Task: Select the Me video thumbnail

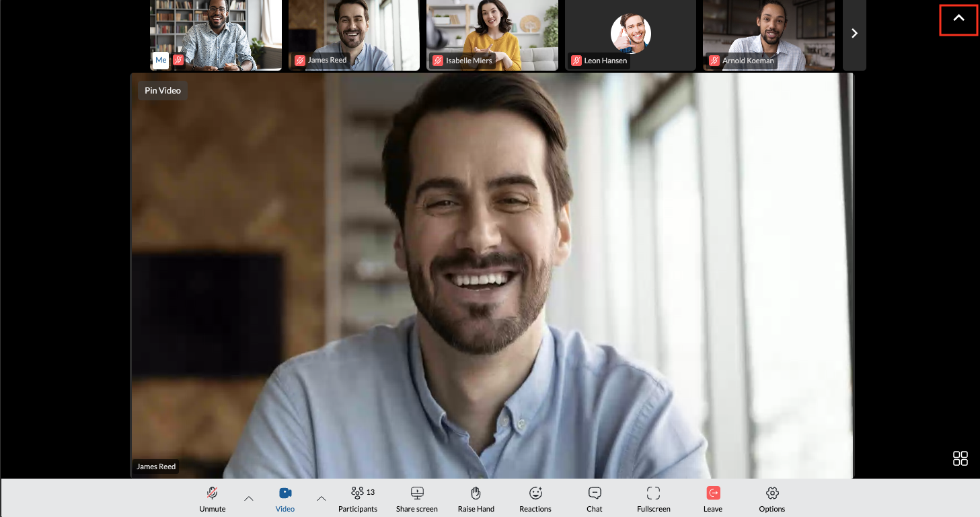Action: [x=216, y=34]
